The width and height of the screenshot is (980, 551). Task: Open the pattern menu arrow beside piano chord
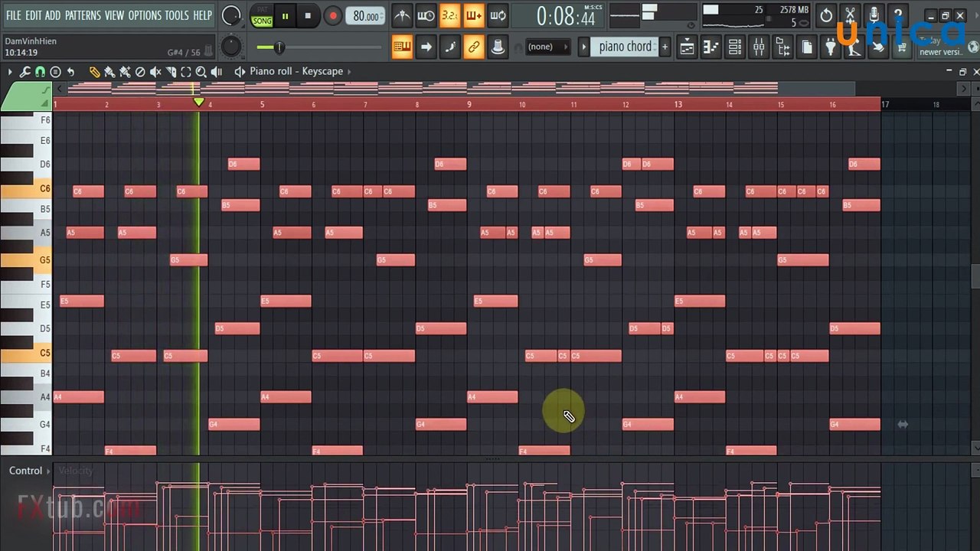[x=583, y=47]
